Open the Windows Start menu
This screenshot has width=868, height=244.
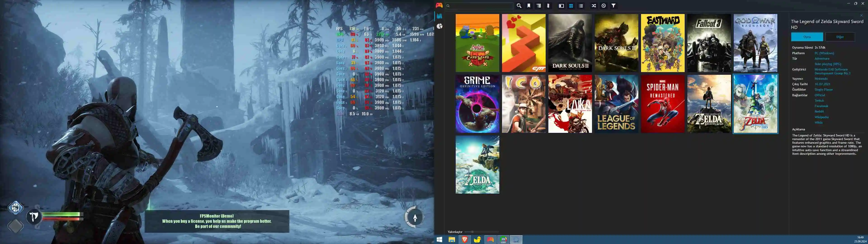[x=439, y=240]
